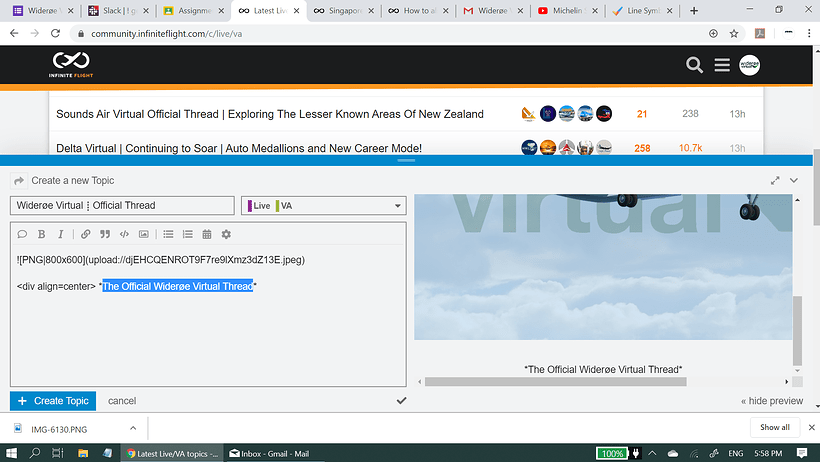The width and height of the screenshot is (820, 462).
Task: Insert a hyperlink using chain icon
Action: 85,234
